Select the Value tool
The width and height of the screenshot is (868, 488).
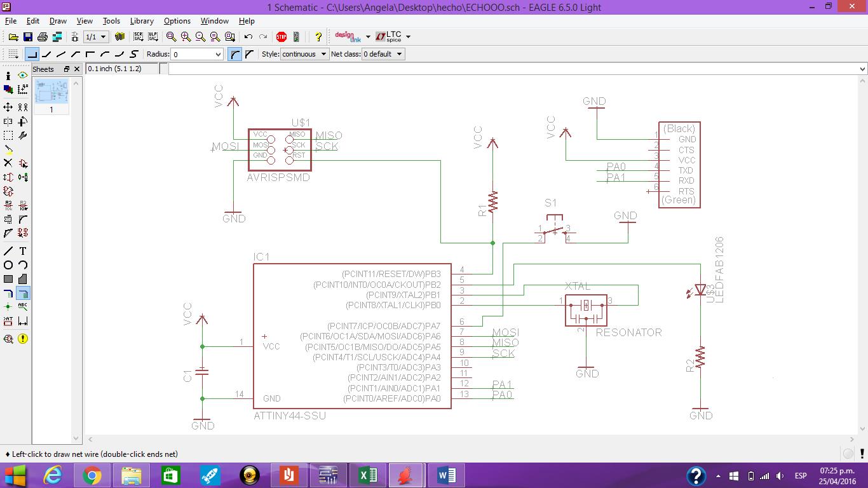pos(23,205)
